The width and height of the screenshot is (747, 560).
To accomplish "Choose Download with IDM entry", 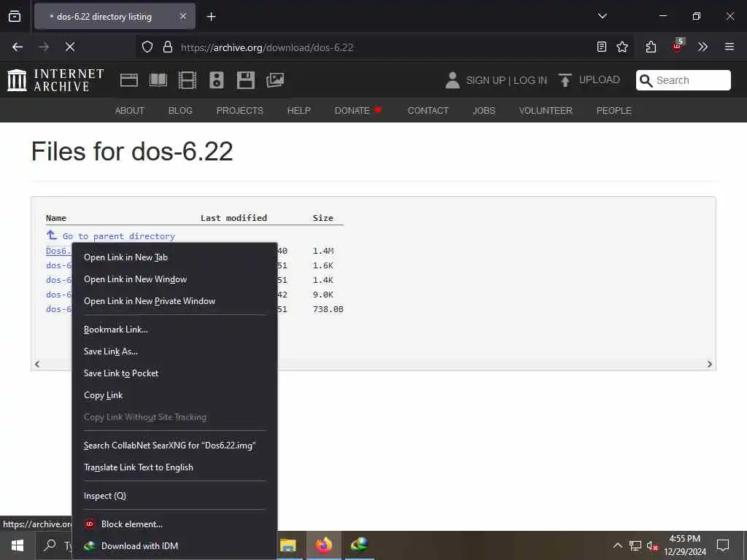I will 174,545.
